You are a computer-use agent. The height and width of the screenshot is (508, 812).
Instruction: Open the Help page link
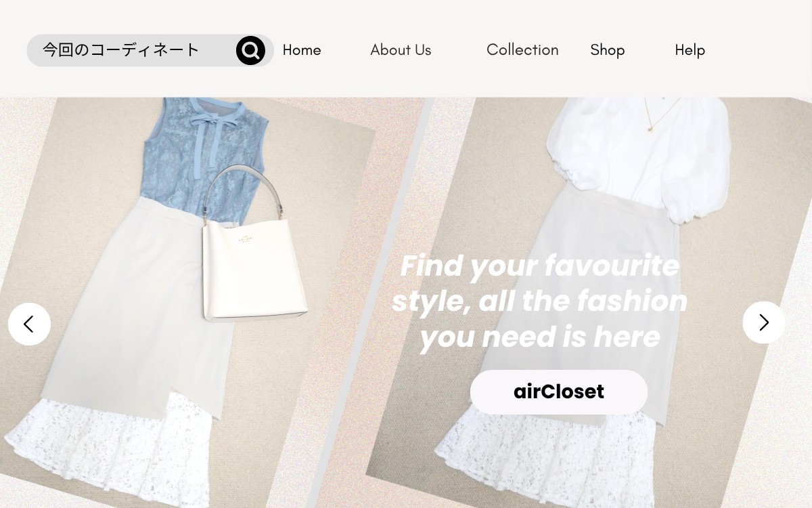(x=690, y=50)
